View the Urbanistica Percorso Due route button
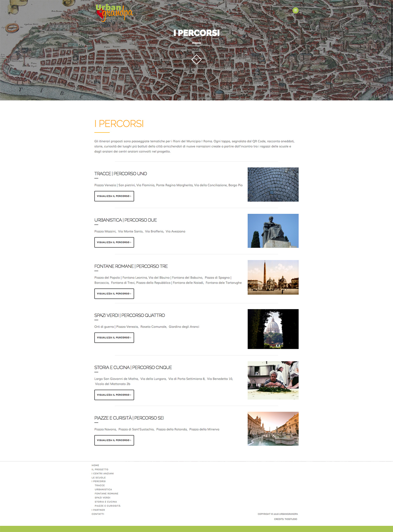 pos(114,242)
